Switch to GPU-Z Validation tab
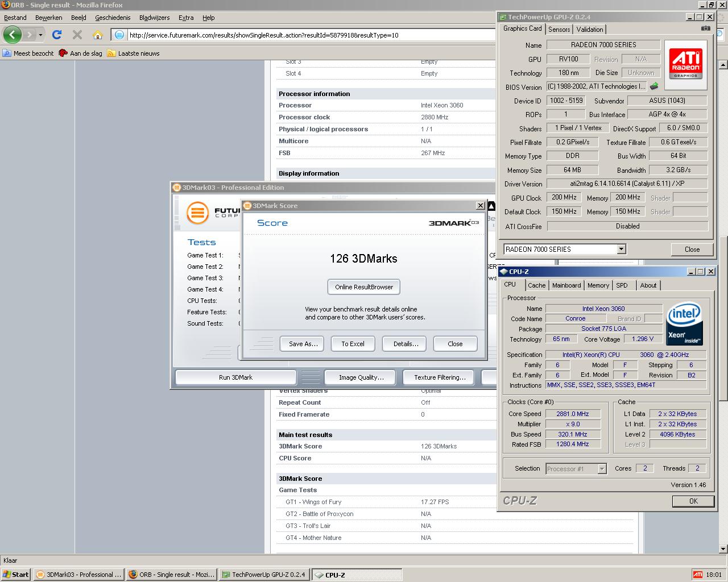This screenshot has height=582, width=728. pos(590,30)
